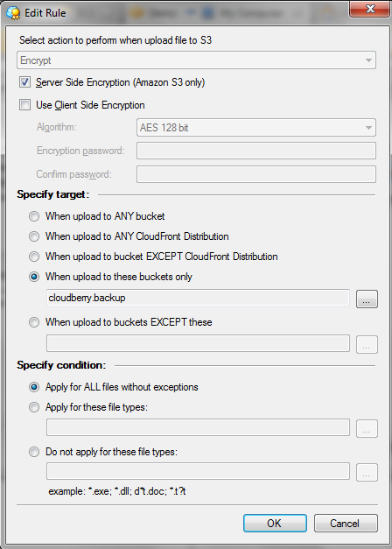Select Apply for ALL files without exceptions
This screenshot has height=549, width=392.
34,387
